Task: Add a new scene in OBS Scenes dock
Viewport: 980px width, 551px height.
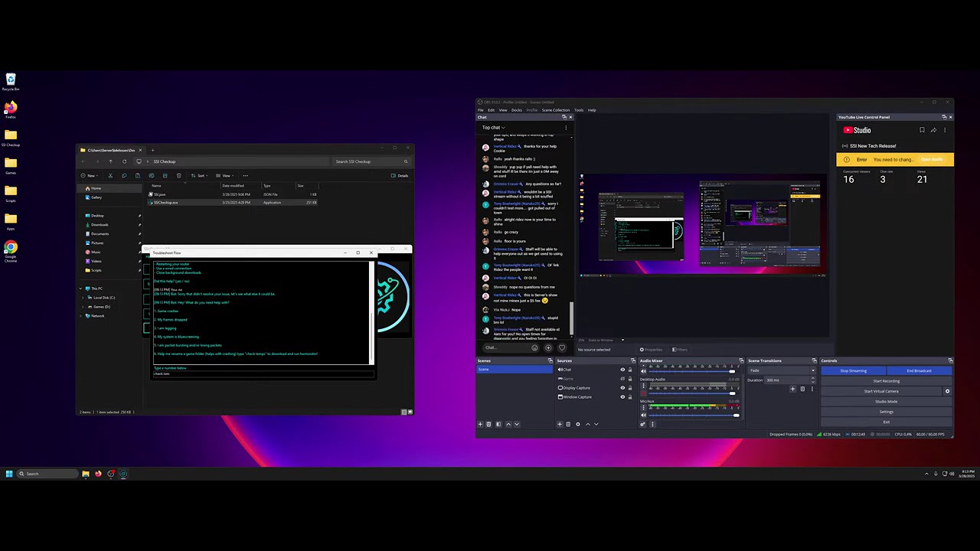Action: pyautogui.click(x=480, y=424)
